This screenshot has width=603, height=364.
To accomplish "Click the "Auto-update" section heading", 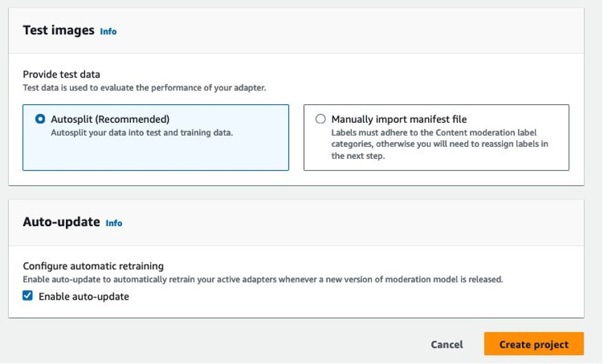I will (x=62, y=222).
